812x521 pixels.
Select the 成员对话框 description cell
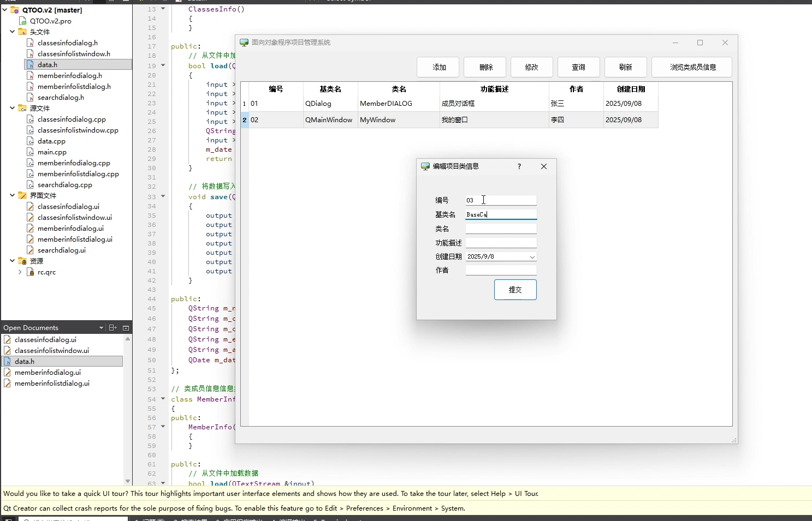494,104
